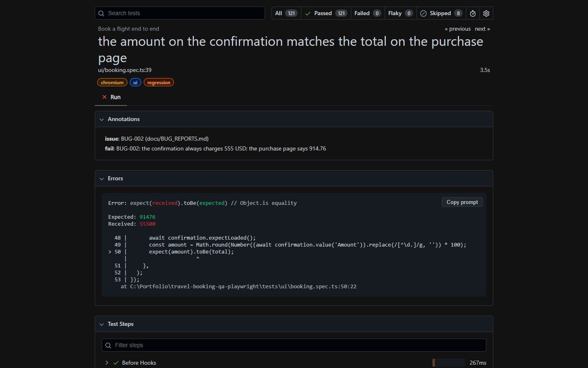Focus the Filter steps field
This screenshot has width=588, height=368.
coord(294,346)
